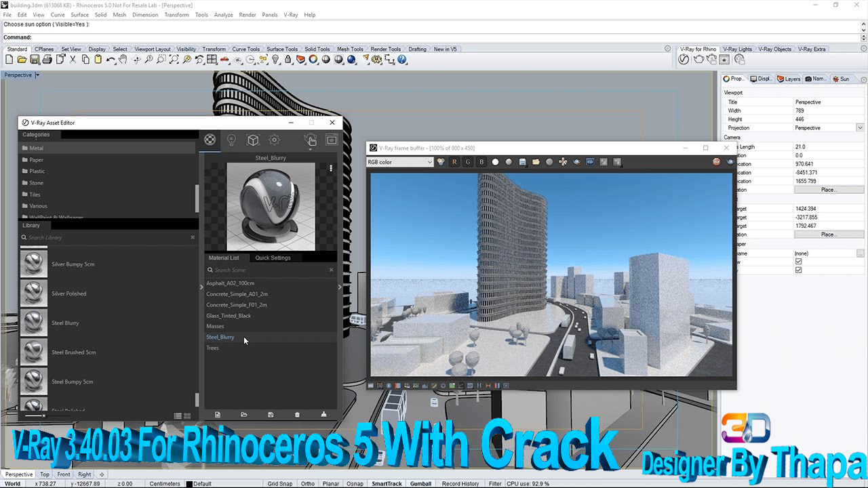Switch to the Quick Settings tab
Image resolution: width=868 pixels, height=488 pixels.
[x=273, y=258]
